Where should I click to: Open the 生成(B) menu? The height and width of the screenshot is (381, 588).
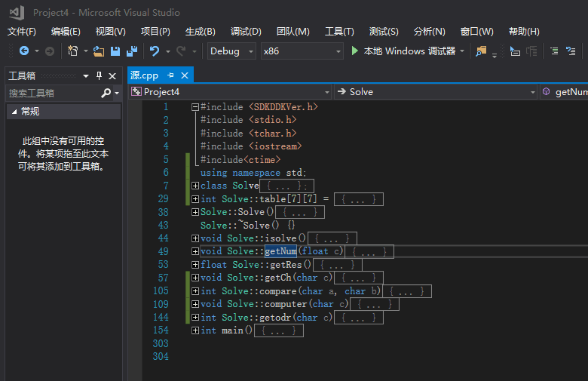[x=200, y=32]
